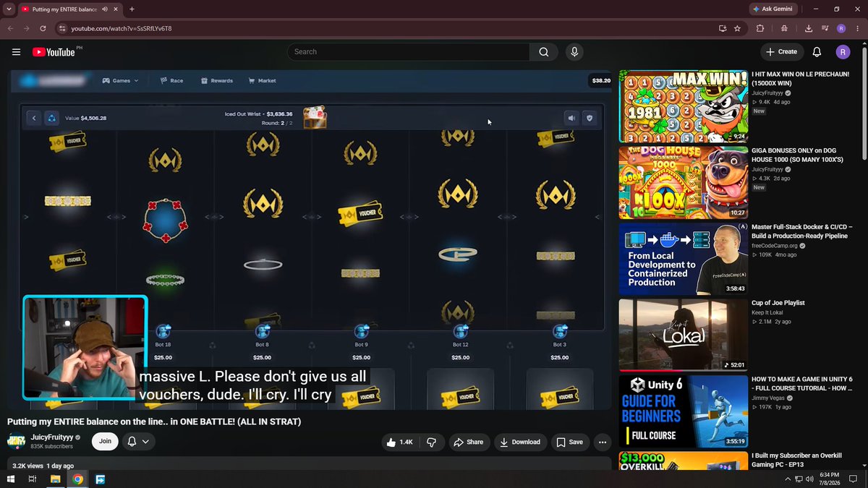Open the JuicyFruityyy channel name link
Image resolution: width=868 pixels, height=488 pixels.
52,437
